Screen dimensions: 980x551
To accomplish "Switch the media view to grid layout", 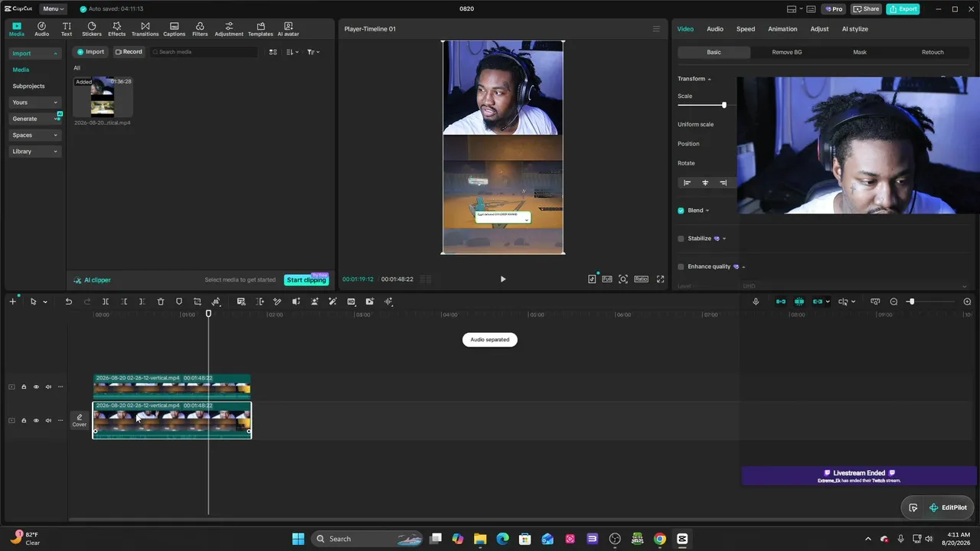I will tap(273, 52).
